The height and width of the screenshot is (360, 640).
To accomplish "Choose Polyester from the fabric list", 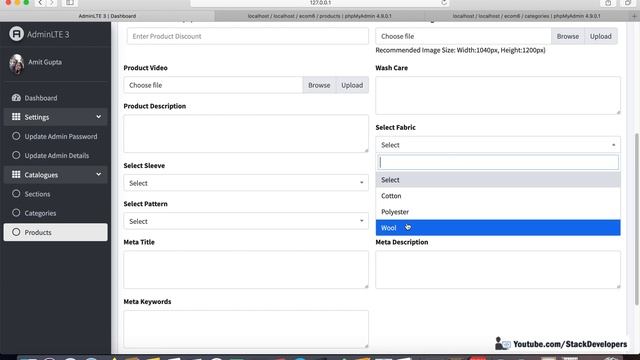I will tap(498, 211).
